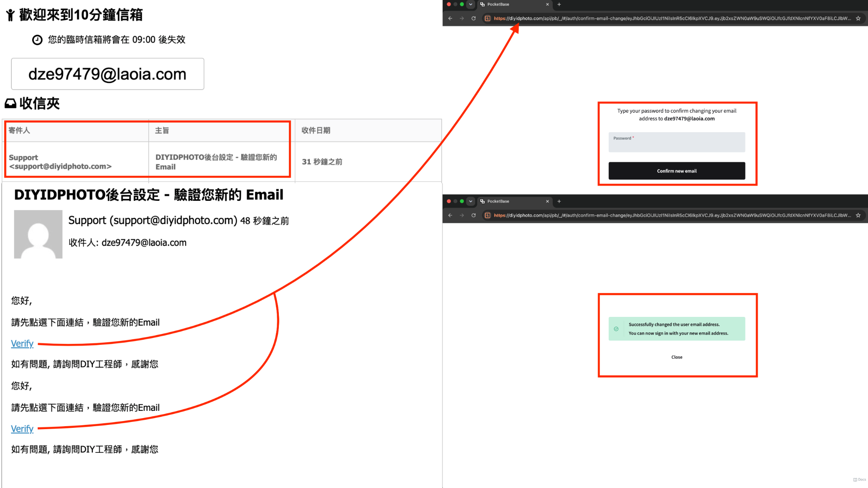Click the green success check icon in the alert

click(616, 329)
